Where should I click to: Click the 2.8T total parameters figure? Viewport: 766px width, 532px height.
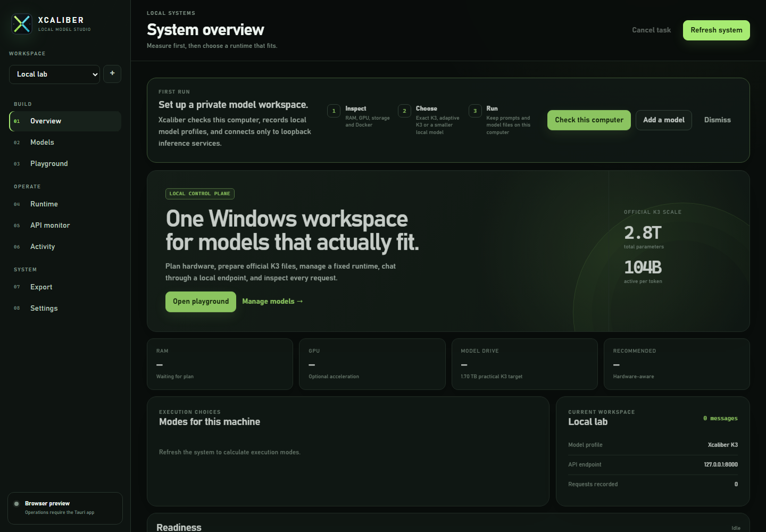(x=643, y=233)
